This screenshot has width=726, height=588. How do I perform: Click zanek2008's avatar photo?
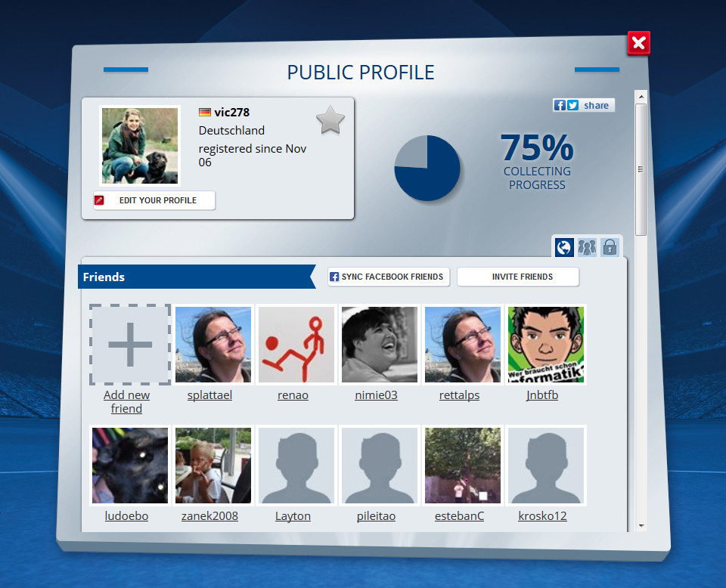point(213,466)
